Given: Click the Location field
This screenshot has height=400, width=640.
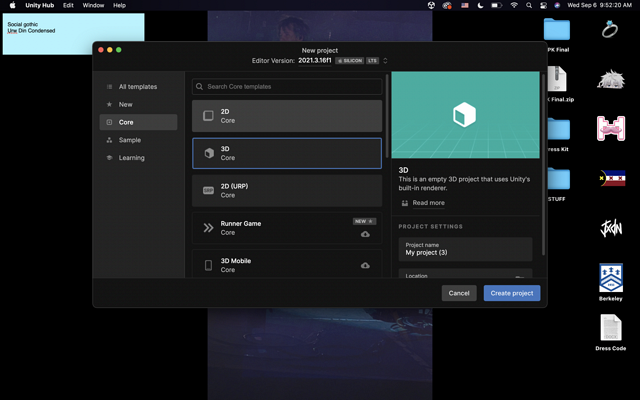Looking at the screenshot, I should pyautogui.click(x=465, y=273).
